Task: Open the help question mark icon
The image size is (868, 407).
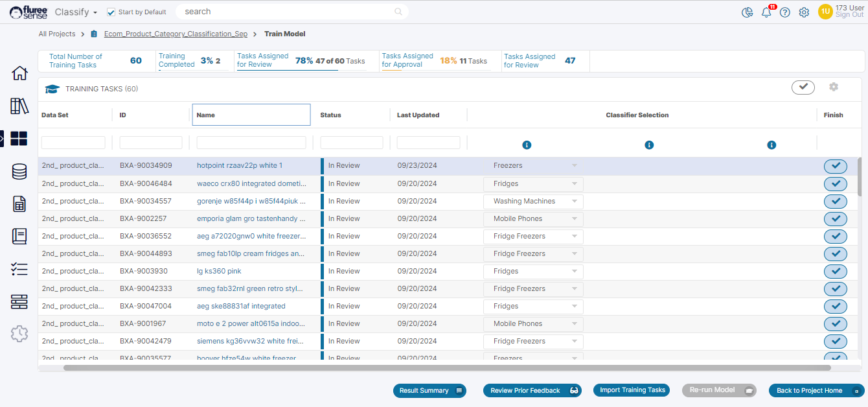Action: pyautogui.click(x=785, y=12)
